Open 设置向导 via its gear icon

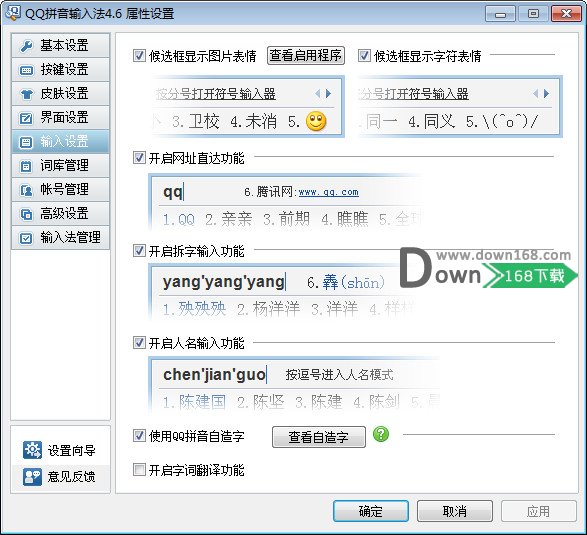[x=32, y=450]
